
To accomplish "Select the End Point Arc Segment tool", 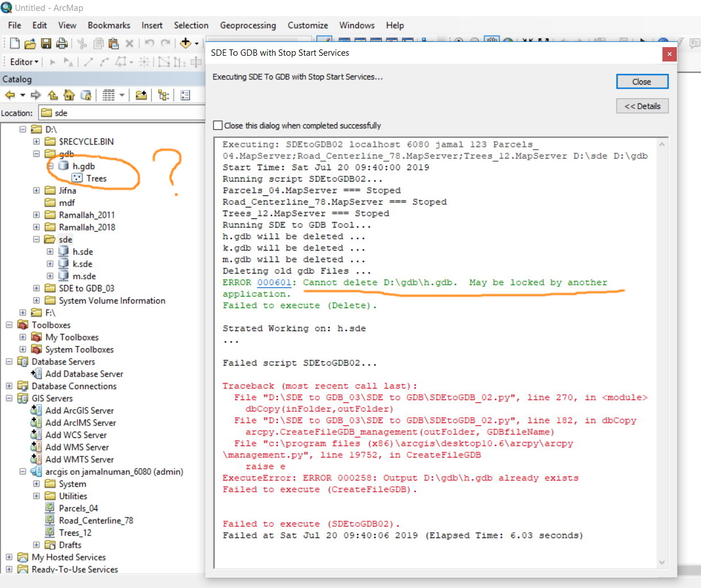I will click(x=104, y=62).
